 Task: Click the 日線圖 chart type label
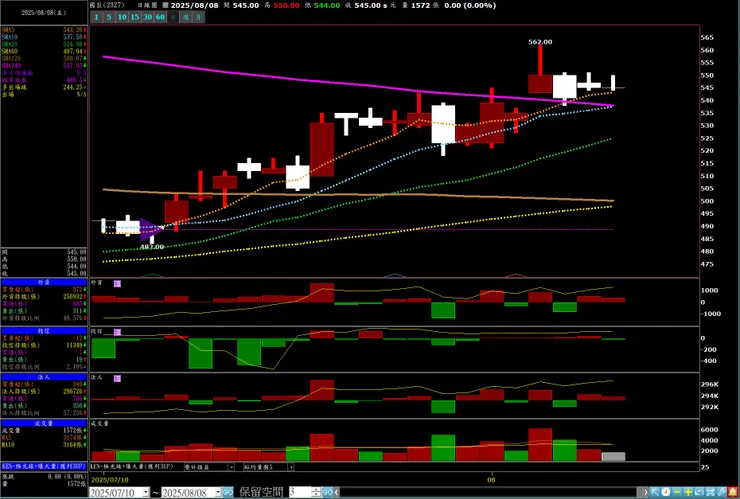147,5
